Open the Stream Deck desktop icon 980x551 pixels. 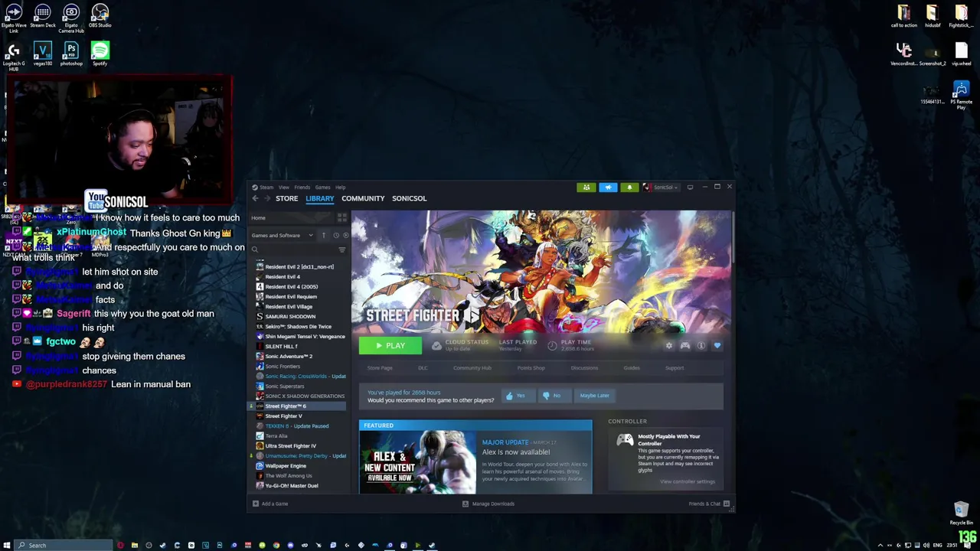coord(43,15)
